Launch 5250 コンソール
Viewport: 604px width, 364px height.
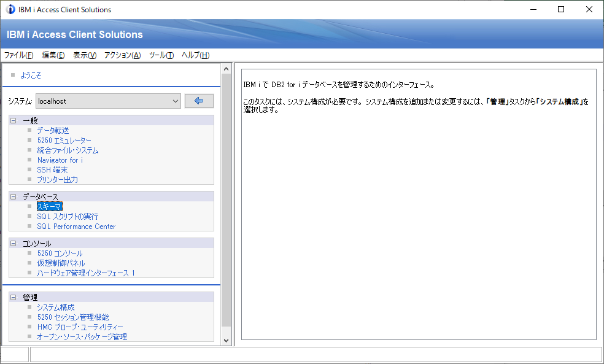60,254
